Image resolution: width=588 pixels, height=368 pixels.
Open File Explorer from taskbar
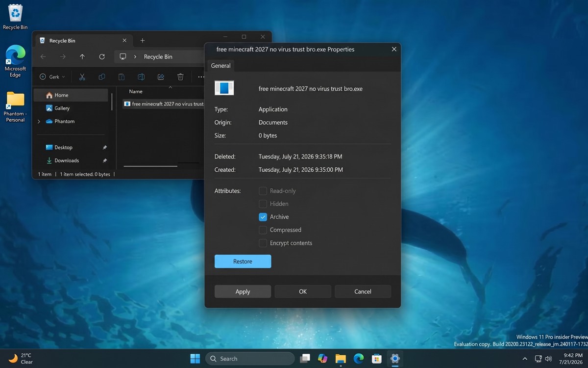pyautogui.click(x=341, y=359)
